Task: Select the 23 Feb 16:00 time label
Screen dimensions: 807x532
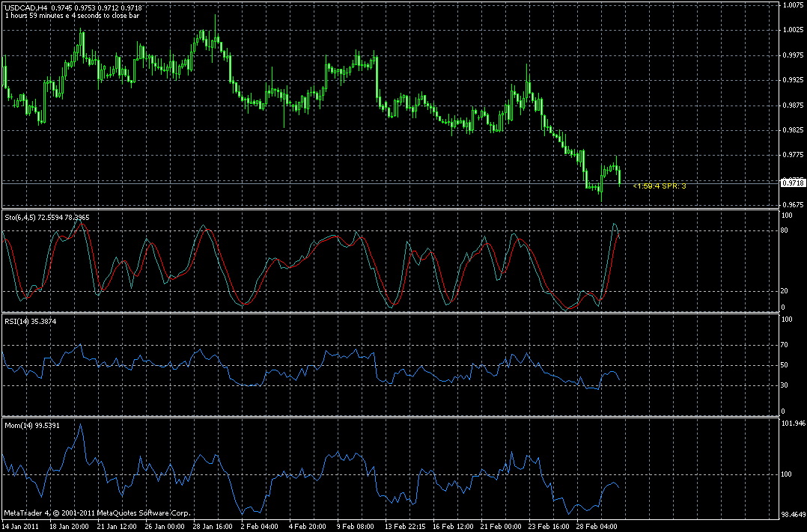Action: click(x=549, y=527)
